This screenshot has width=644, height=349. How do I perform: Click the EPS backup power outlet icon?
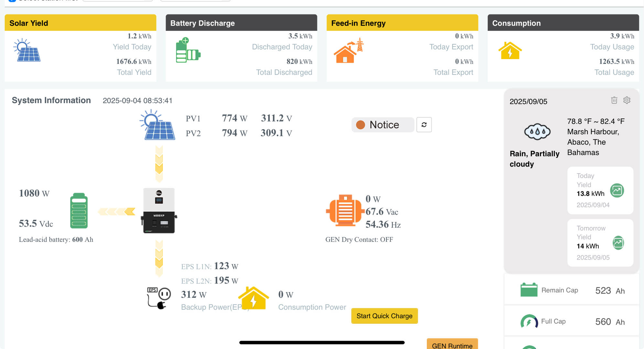(x=159, y=298)
